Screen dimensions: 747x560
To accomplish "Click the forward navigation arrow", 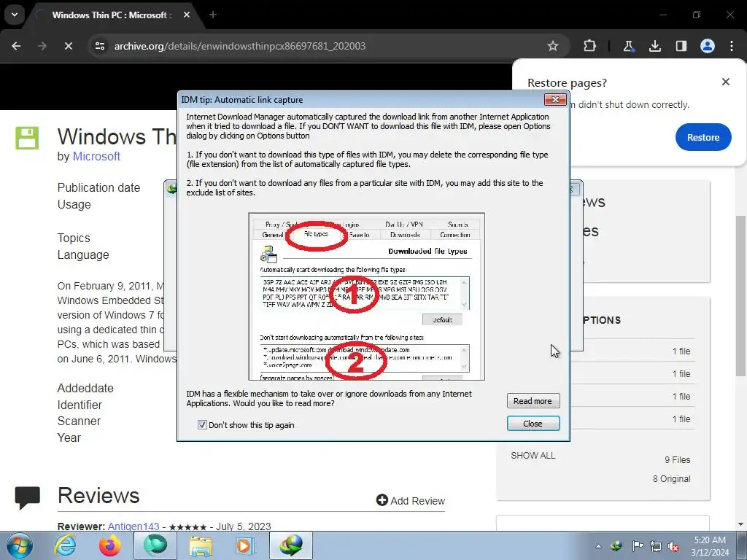I will 42,46.
